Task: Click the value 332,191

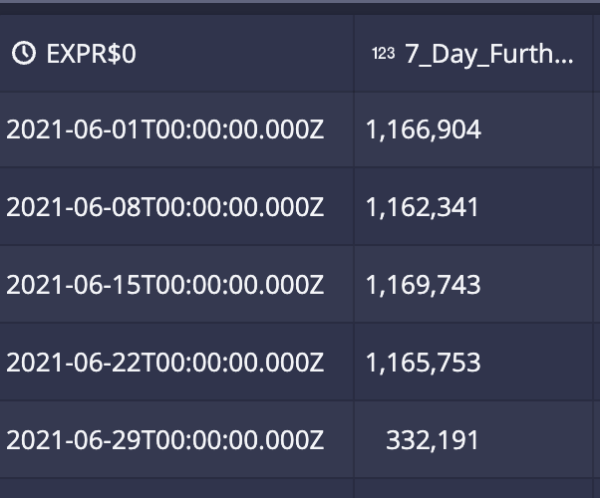Action: click(432, 441)
